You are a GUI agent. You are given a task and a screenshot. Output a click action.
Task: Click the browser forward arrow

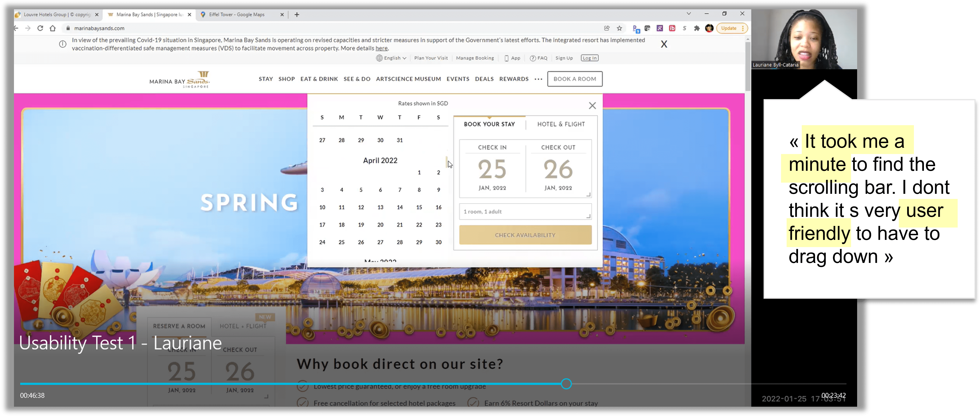[x=28, y=28]
